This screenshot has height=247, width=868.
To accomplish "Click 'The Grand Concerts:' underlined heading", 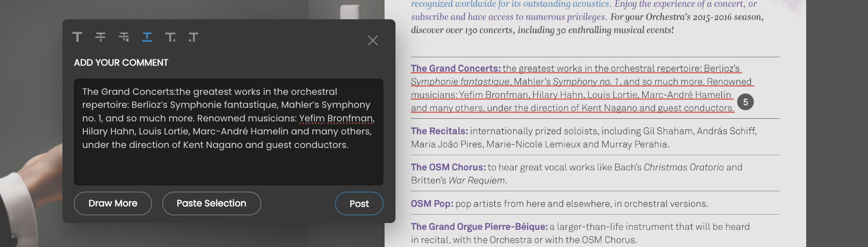I will (x=455, y=69).
